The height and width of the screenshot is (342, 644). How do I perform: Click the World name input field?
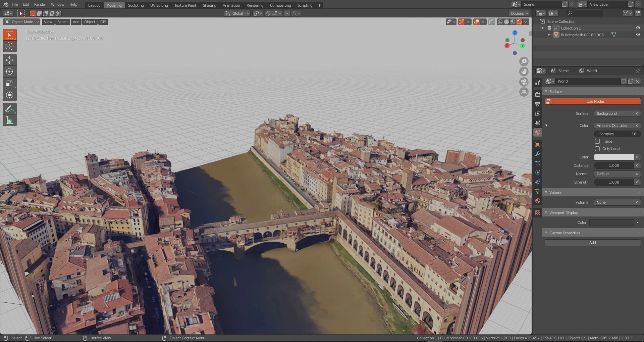(x=588, y=81)
